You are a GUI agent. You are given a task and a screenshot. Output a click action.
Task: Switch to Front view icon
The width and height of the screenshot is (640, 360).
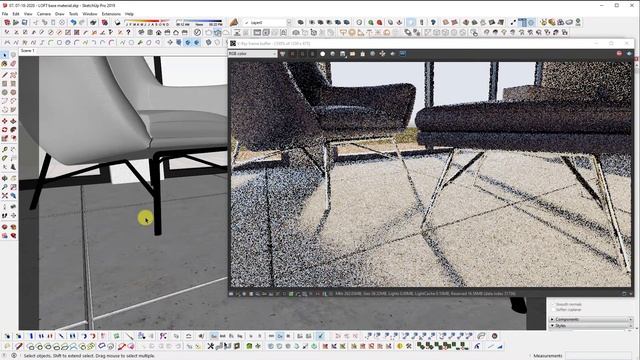point(158,32)
